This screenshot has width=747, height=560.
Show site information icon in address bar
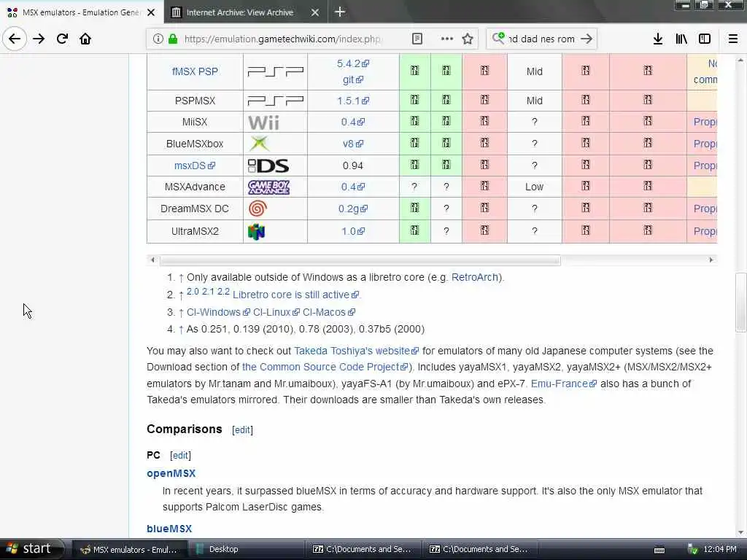(x=158, y=39)
